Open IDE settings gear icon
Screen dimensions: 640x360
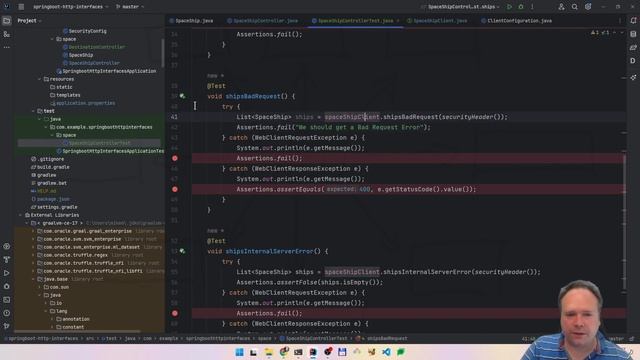(588, 7)
